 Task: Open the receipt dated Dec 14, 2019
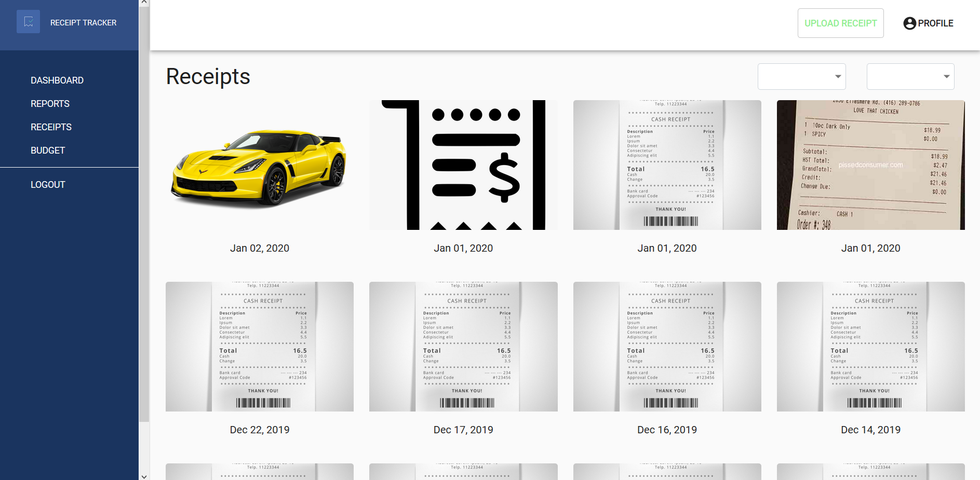(x=870, y=347)
